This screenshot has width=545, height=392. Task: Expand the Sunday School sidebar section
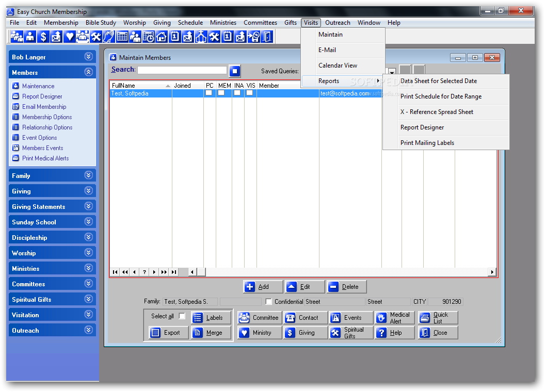(x=89, y=222)
